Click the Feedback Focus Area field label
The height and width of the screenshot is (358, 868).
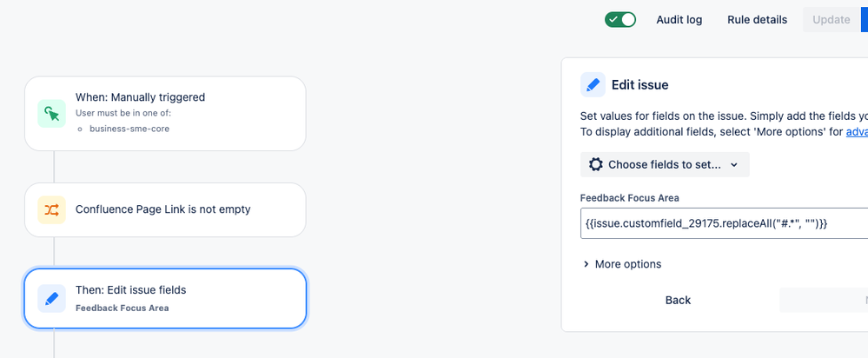629,197
